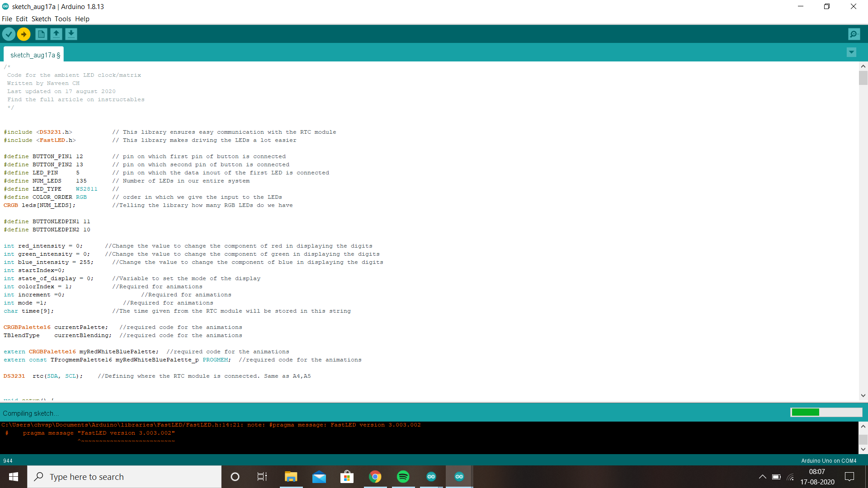Click the active Arduino taskbar icon
Image resolution: width=868 pixels, height=488 pixels.
pyautogui.click(x=459, y=477)
